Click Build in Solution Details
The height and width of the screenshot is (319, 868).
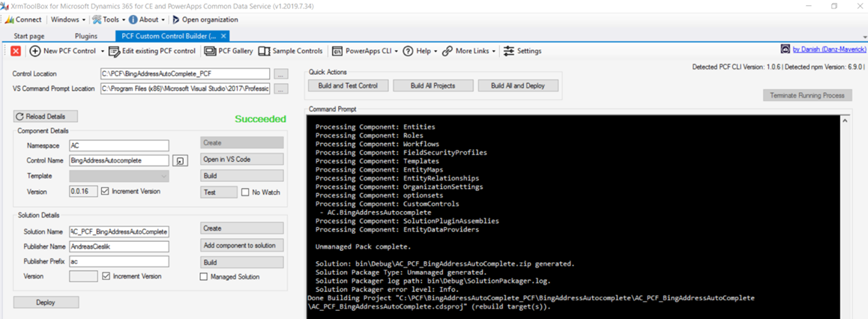(x=242, y=262)
